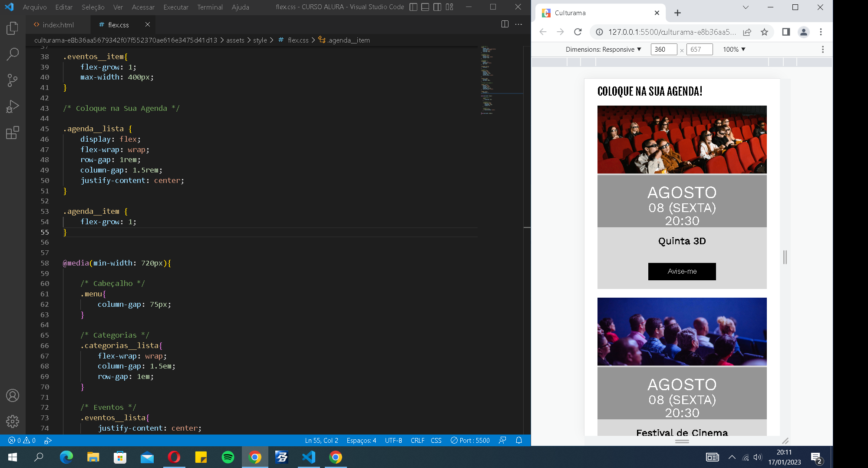
Task: Open device toolbar more options menu
Action: [822, 49]
